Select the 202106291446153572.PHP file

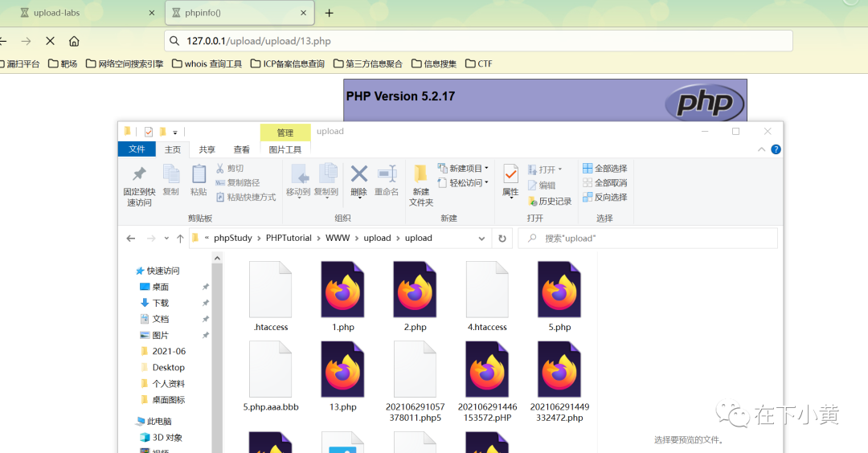tap(487, 382)
